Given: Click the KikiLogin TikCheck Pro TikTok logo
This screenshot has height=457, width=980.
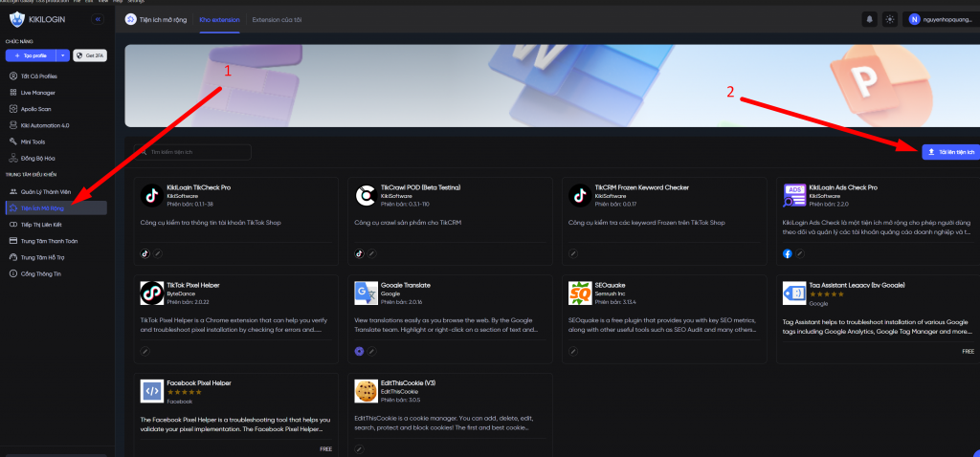Looking at the screenshot, I should coord(152,195).
